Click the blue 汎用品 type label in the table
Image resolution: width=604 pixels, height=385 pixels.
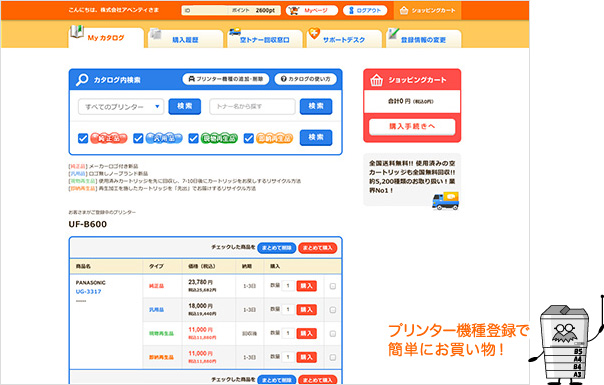(x=156, y=310)
